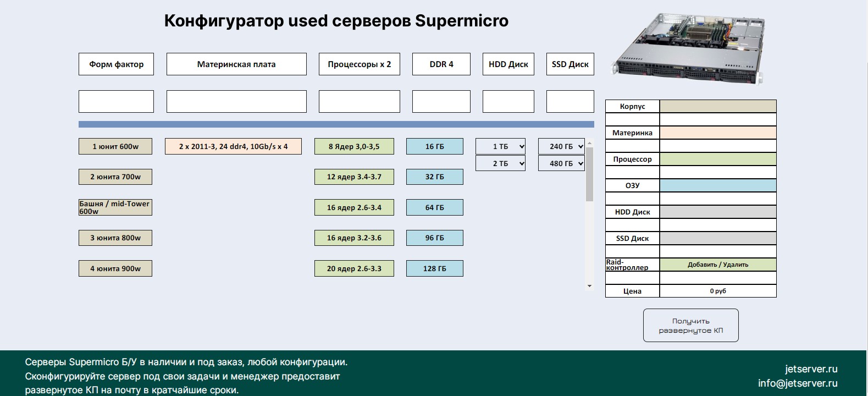Choose 8 Ядер 3,0-3,5 processor

pos(354,146)
